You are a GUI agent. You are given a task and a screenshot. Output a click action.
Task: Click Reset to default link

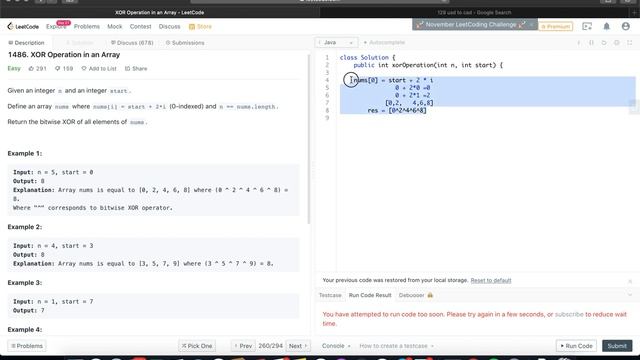[x=491, y=280]
